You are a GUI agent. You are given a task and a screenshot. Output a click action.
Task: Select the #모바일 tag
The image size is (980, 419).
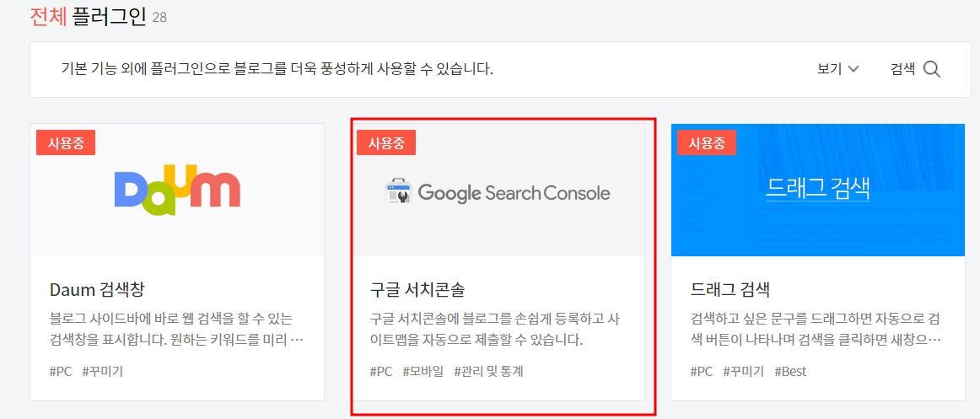pyautogui.click(x=423, y=372)
